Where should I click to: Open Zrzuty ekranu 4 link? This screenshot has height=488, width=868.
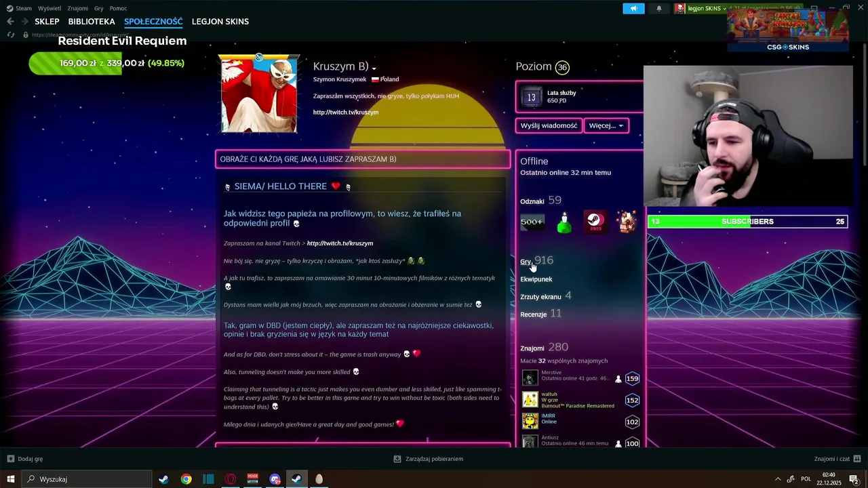(x=546, y=296)
